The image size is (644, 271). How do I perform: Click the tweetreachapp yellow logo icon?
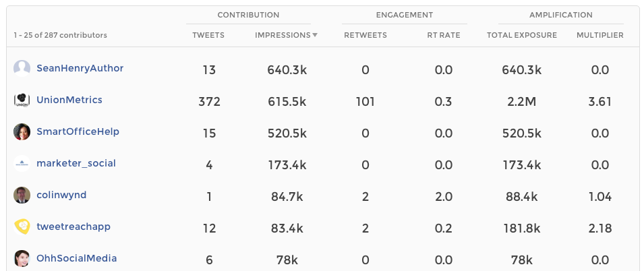(x=22, y=227)
